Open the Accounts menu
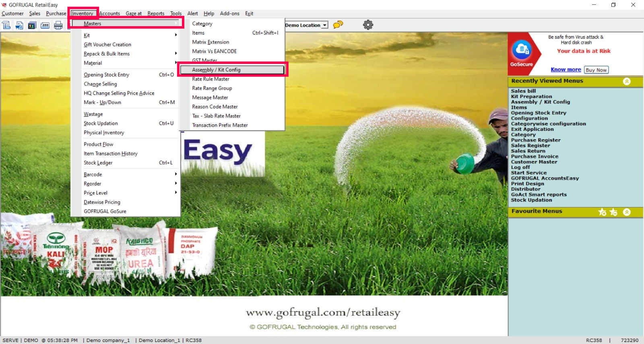The height and width of the screenshot is (344, 644). point(109,13)
